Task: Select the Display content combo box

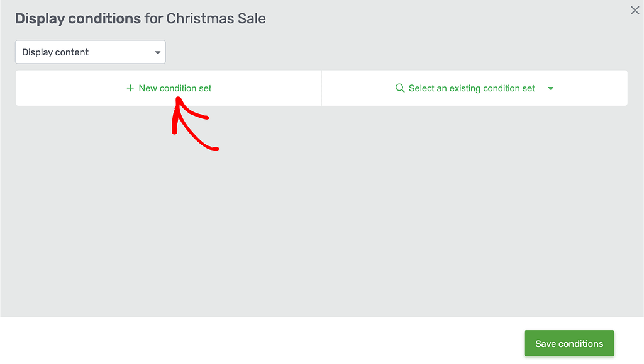Action: (x=91, y=52)
